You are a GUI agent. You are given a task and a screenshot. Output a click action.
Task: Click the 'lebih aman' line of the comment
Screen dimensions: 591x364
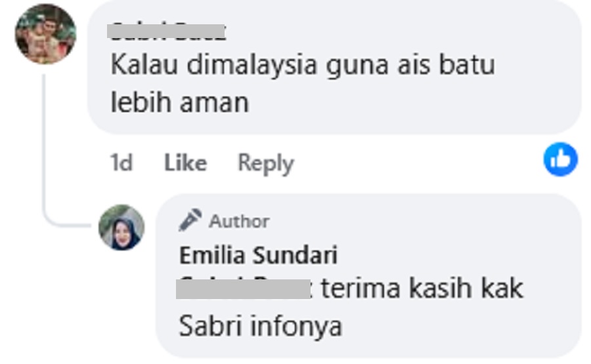180,102
